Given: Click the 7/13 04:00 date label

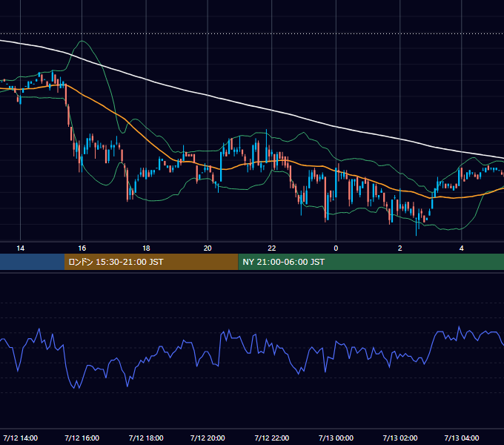Looking at the screenshot, I should (461, 438).
